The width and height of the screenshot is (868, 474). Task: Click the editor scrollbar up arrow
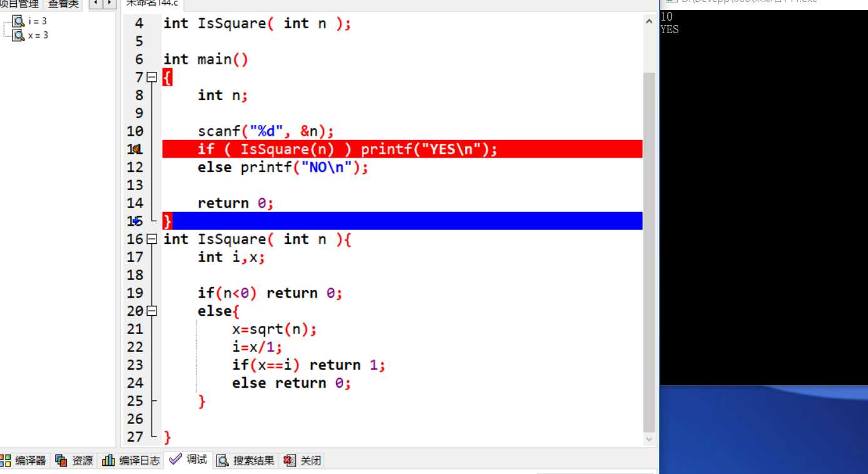click(650, 21)
